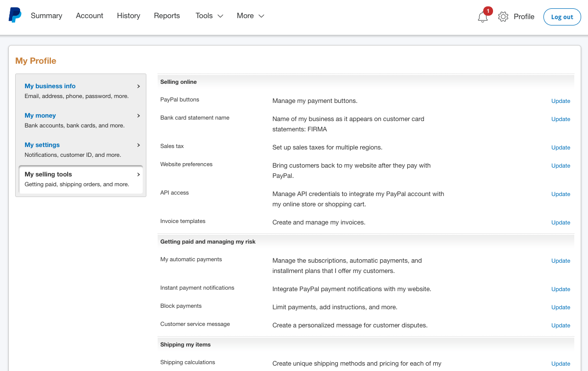The image size is (588, 371).
Task: Update API access credentials
Action: 561,194
